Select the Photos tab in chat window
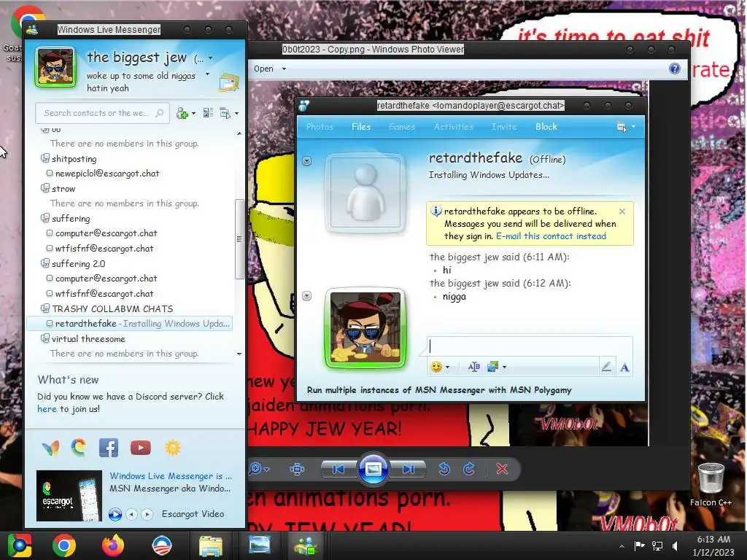Viewport: 747px width, 560px height. click(320, 127)
